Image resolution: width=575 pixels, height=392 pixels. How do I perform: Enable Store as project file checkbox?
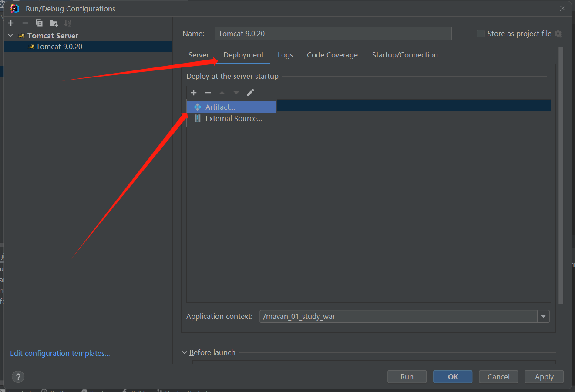coord(481,34)
